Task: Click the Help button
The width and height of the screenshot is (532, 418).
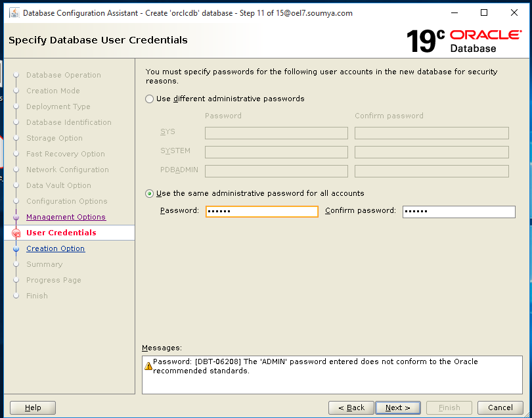Action: coord(33,407)
